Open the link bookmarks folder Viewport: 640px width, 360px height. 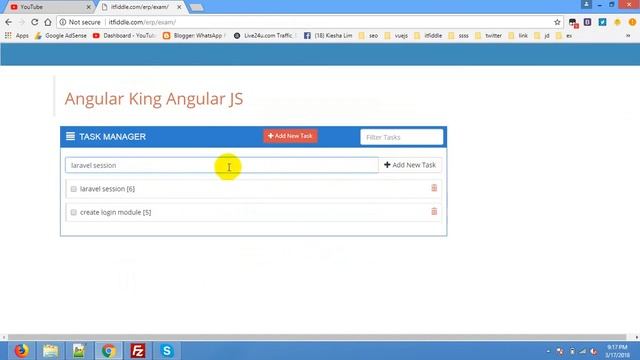[x=519, y=36]
